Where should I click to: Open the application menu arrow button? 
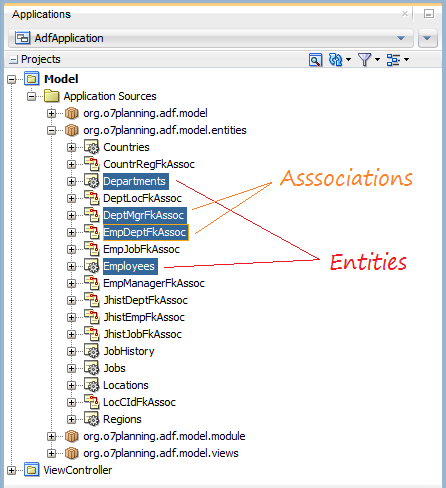pos(427,38)
